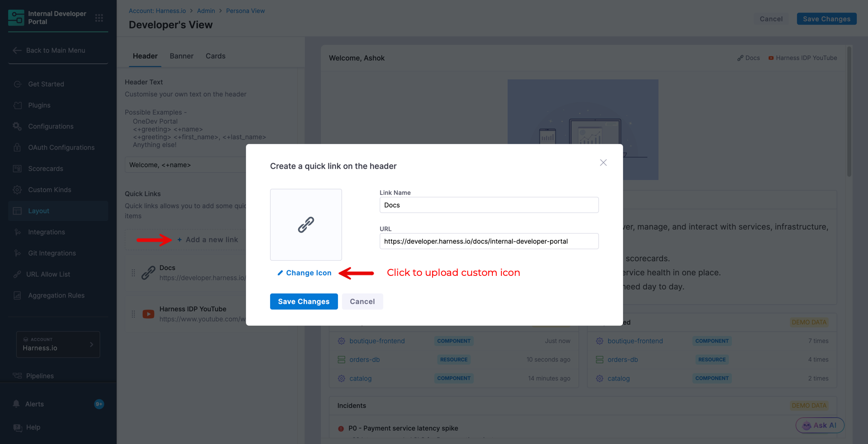Click the YouTube icon in quick links
The height and width of the screenshot is (444, 868).
[148, 314]
